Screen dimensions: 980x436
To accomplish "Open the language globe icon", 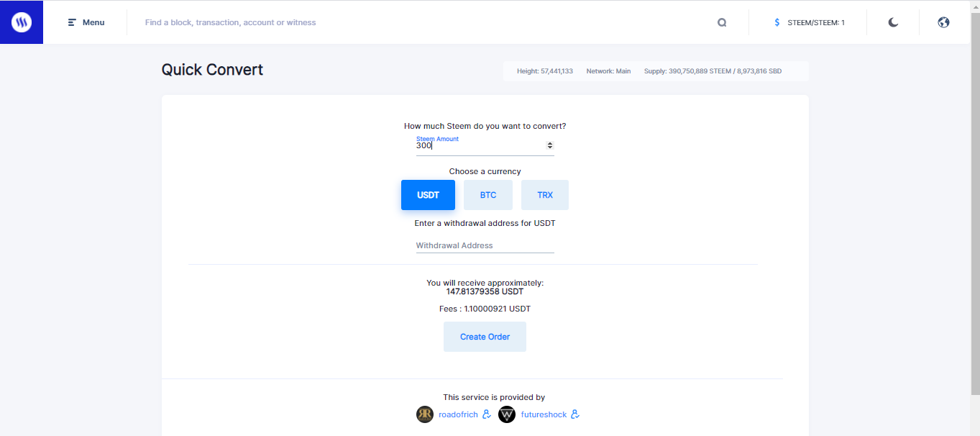I will 944,22.
